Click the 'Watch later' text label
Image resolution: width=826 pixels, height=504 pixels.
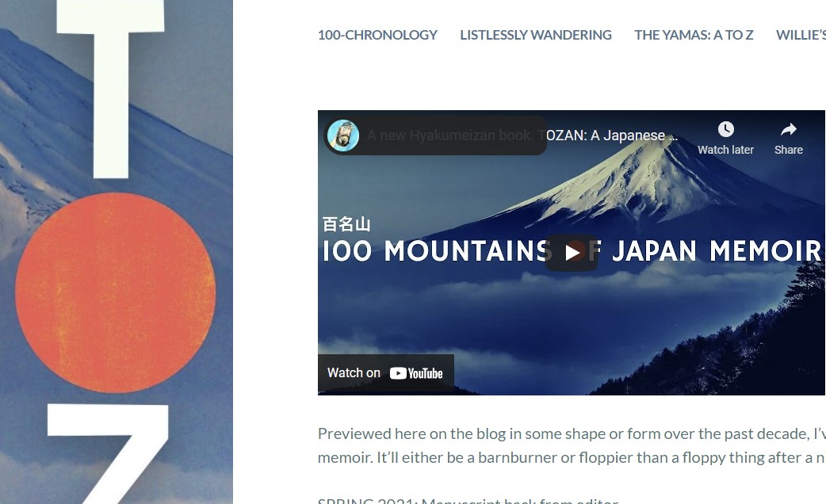point(726,150)
